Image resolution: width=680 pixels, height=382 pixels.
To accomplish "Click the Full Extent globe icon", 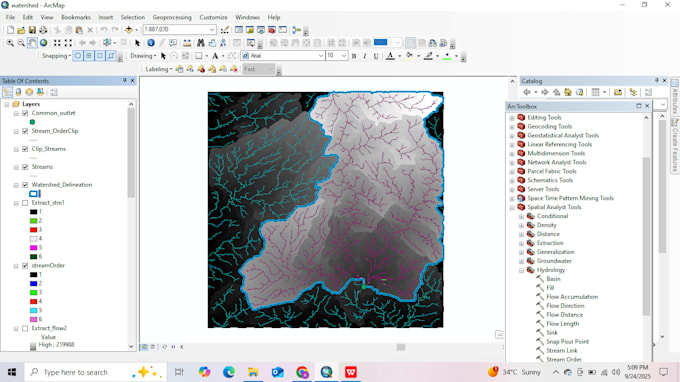I will coord(43,43).
